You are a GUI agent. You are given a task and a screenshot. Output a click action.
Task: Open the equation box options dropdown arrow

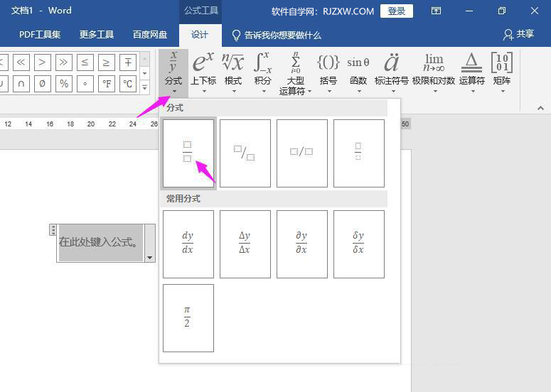[149, 258]
